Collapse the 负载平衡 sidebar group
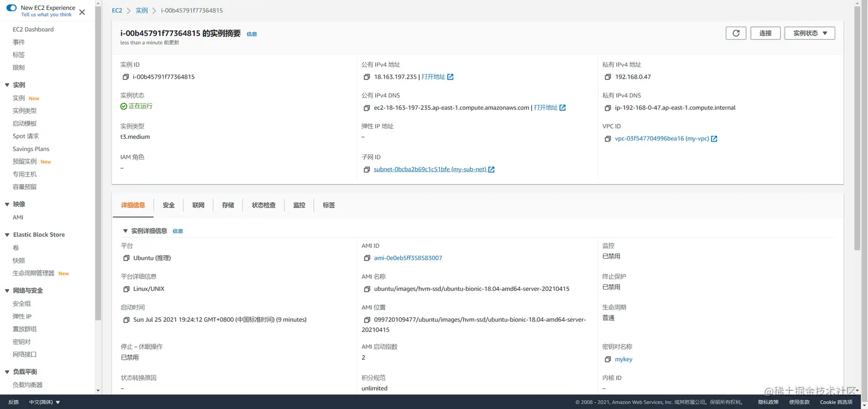Viewport: 868px width, 409px height. [x=7, y=372]
